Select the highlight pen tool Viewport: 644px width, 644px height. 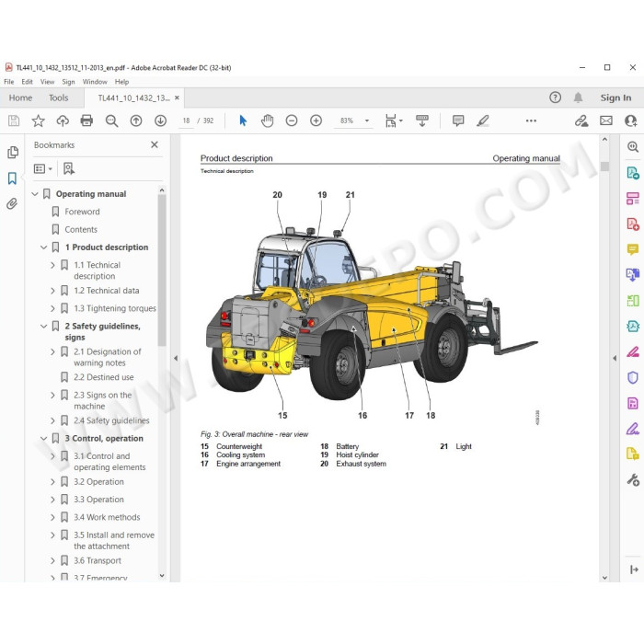[483, 121]
